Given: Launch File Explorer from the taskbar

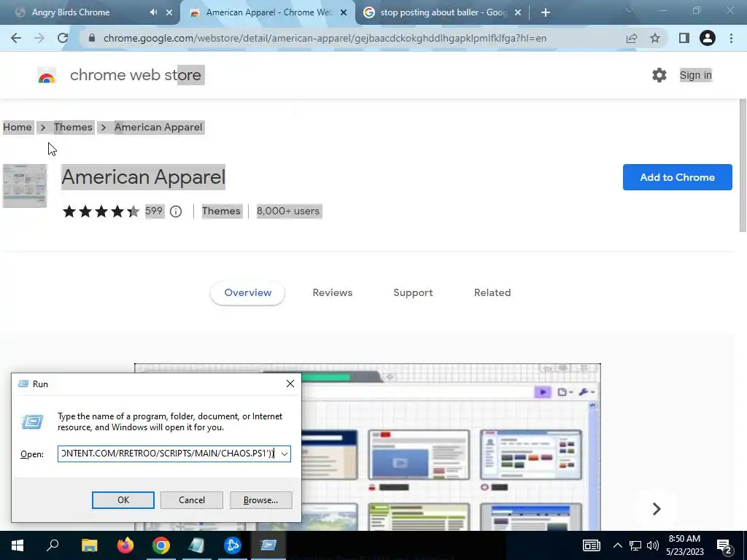Looking at the screenshot, I should click(x=89, y=545).
